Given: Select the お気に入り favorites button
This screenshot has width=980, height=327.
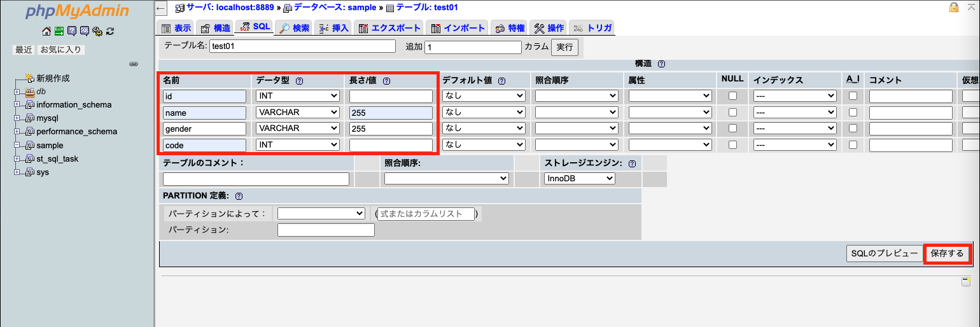Looking at the screenshot, I should pos(61,50).
